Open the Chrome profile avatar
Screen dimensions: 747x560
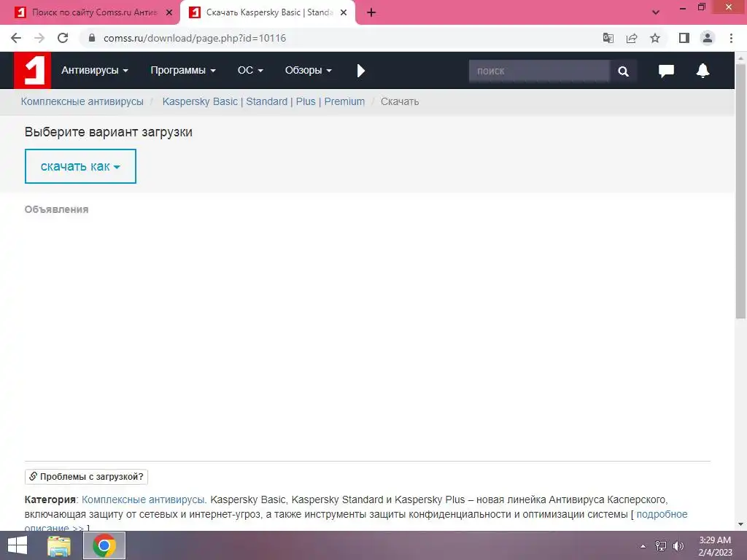pyautogui.click(x=708, y=38)
